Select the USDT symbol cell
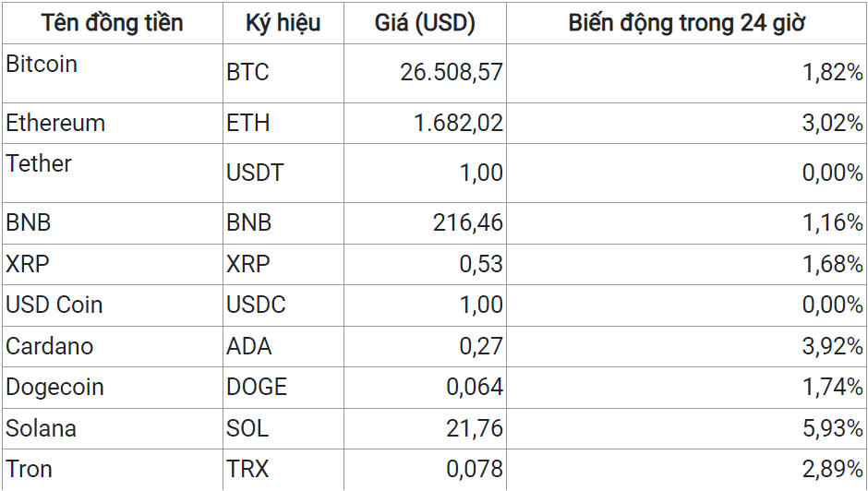868x491 pixels. (283, 174)
